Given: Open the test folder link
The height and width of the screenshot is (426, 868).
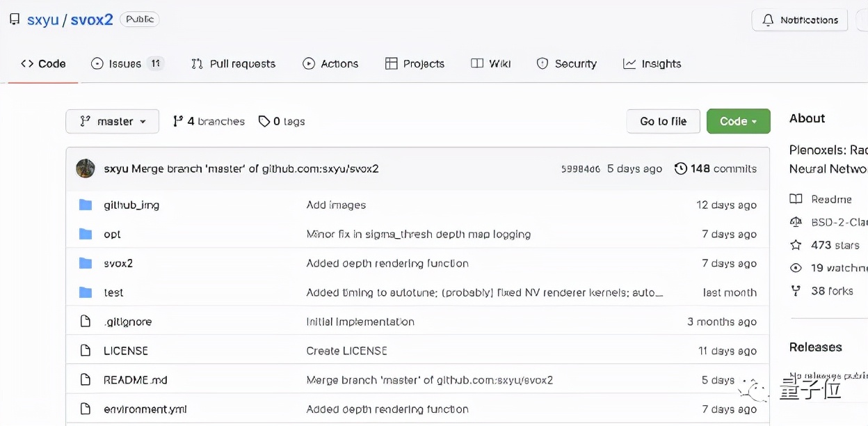Looking at the screenshot, I should pos(113,292).
